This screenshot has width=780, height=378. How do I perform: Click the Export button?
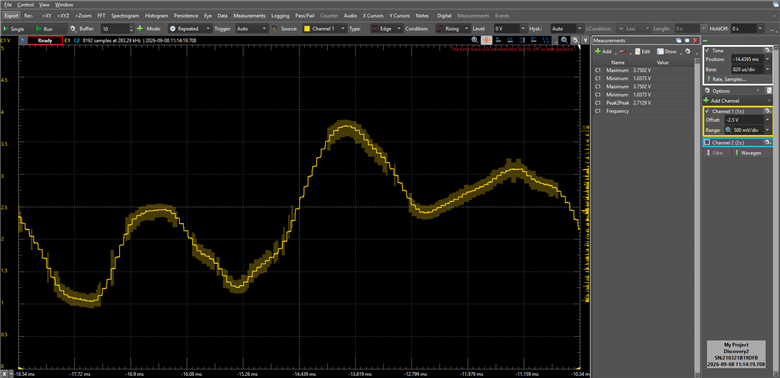click(x=11, y=15)
